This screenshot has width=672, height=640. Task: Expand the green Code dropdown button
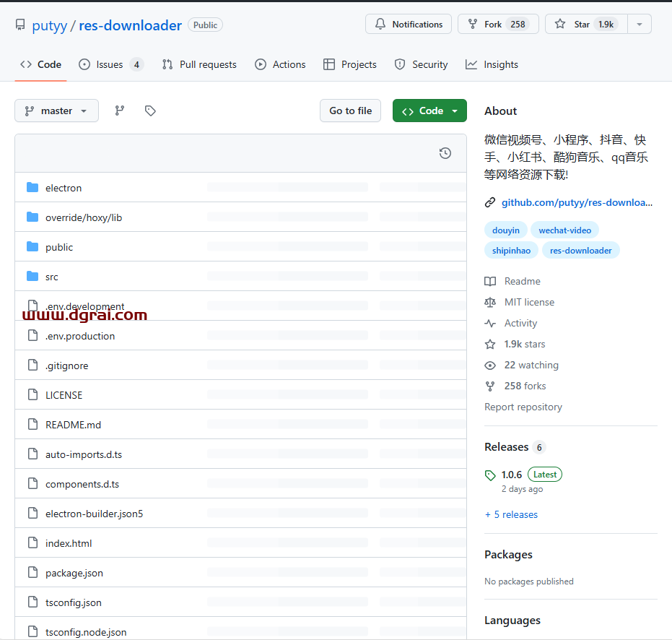[429, 111]
